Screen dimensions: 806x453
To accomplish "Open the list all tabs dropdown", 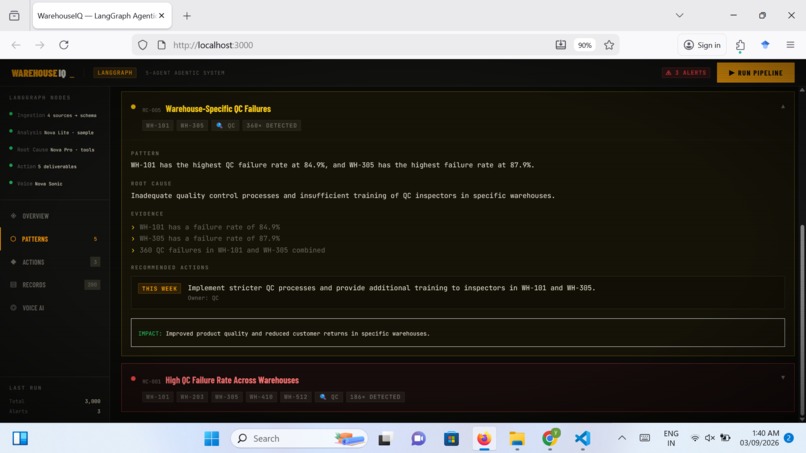I will 680,15.
